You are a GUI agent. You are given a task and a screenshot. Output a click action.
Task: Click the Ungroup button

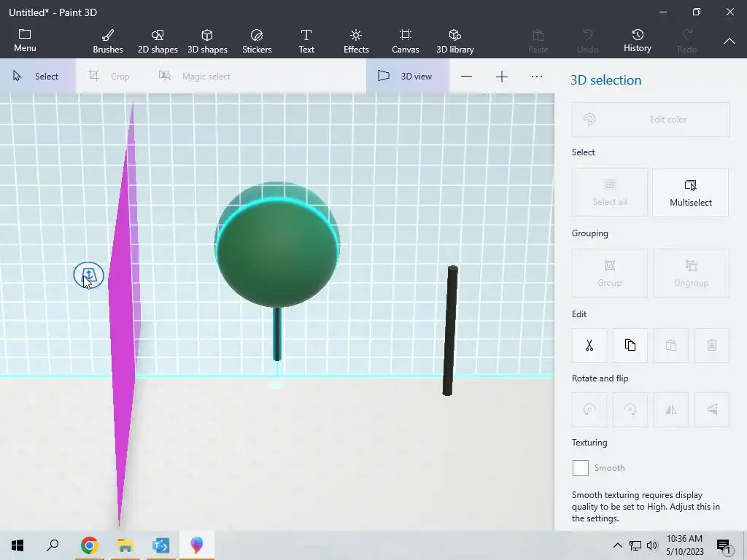pos(692,273)
